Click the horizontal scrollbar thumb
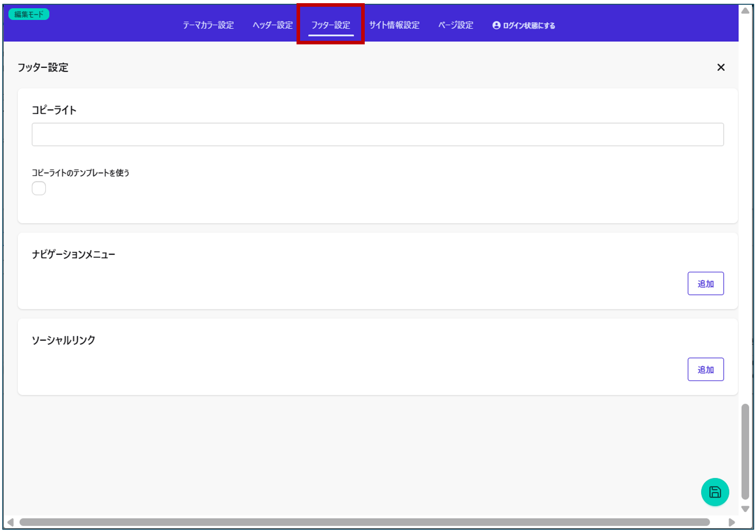 point(365,522)
